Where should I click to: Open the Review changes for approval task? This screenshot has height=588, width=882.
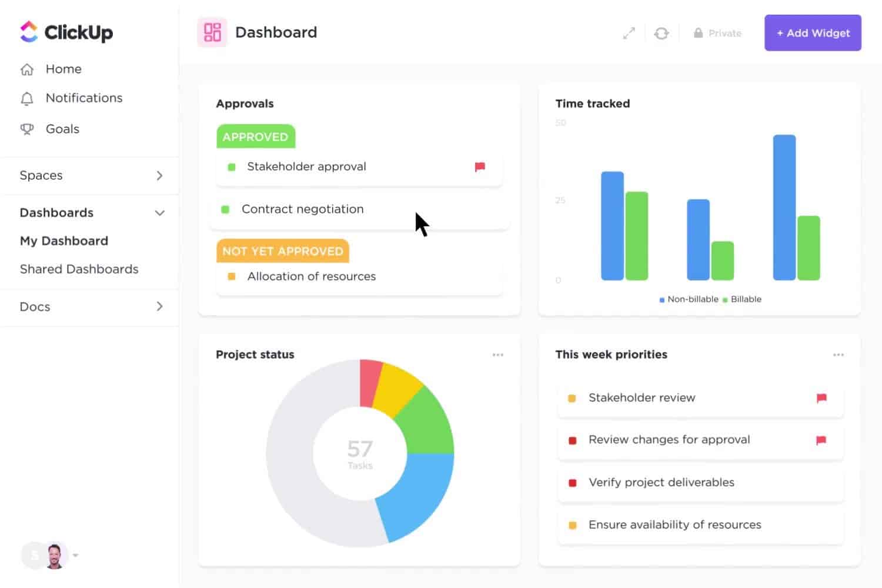coord(669,439)
